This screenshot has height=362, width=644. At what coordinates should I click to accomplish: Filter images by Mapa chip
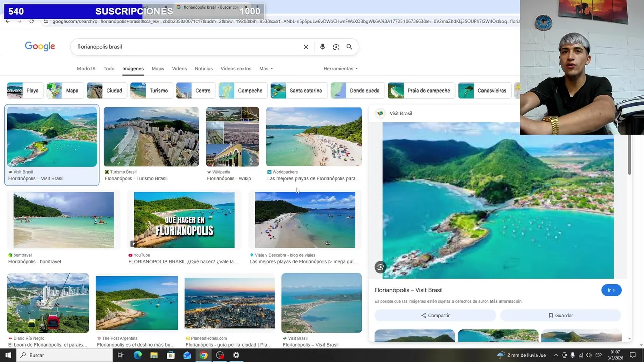(x=64, y=90)
